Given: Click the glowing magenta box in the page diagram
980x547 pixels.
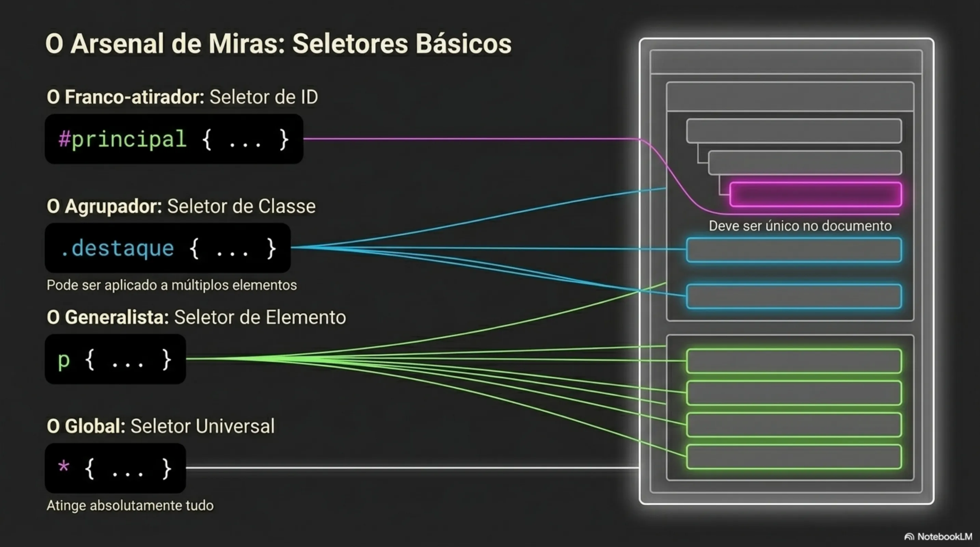Looking at the screenshot, I should pyautogui.click(x=816, y=195).
